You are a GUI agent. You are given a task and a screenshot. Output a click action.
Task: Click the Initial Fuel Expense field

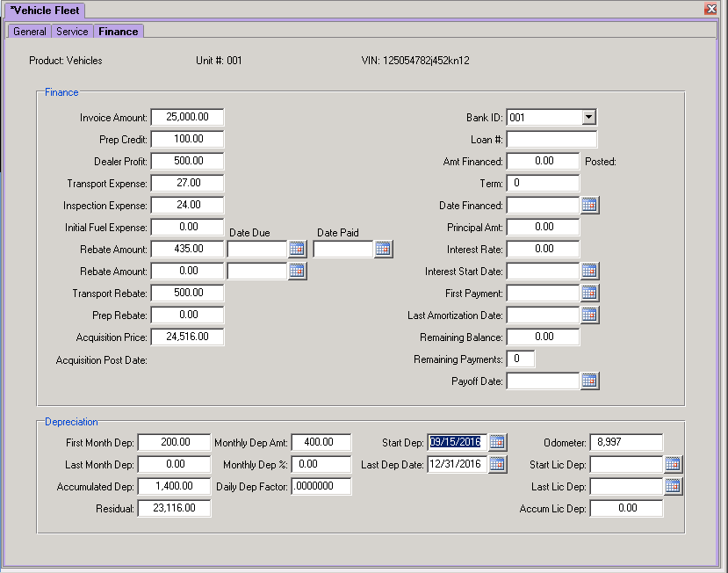pyautogui.click(x=188, y=227)
